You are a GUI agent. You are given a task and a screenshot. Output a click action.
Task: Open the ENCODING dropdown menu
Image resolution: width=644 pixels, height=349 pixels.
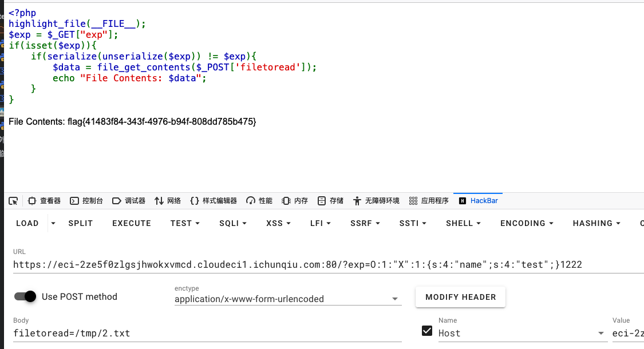coord(527,223)
